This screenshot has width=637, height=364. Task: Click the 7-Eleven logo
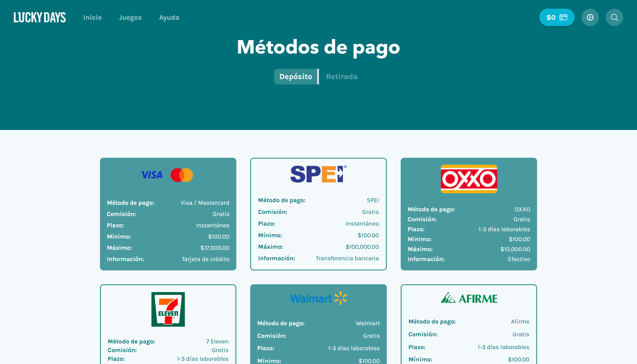[168, 309]
